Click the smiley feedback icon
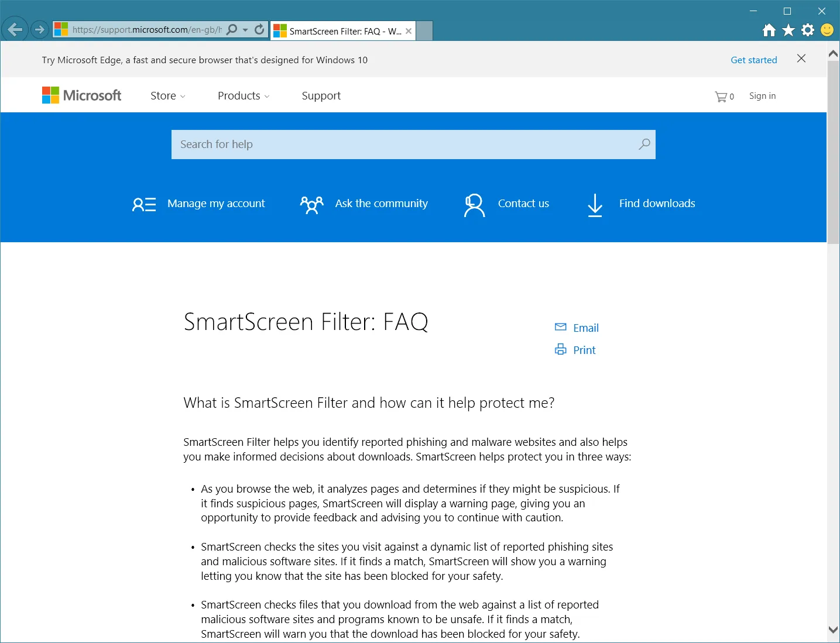Image resolution: width=840 pixels, height=643 pixels. [827, 30]
